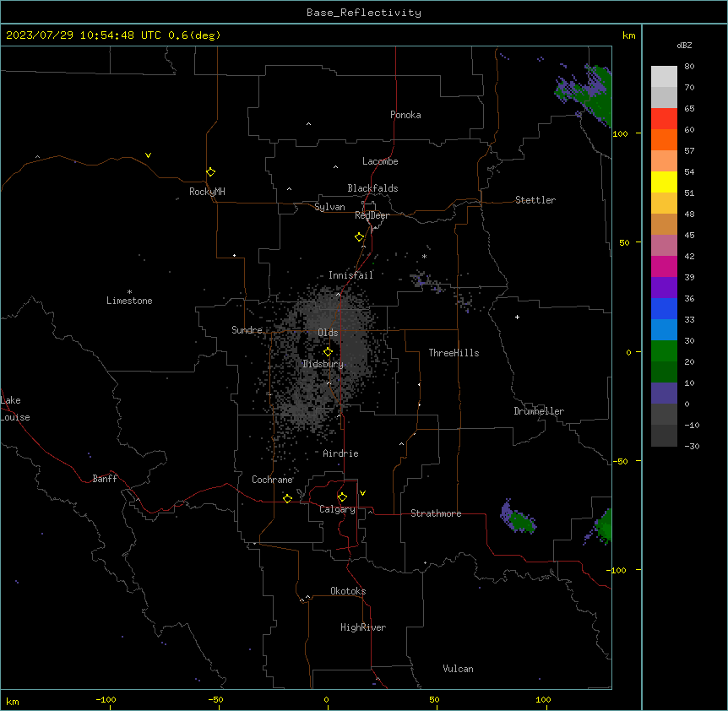The height and width of the screenshot is (711, 728).
Task: Click the Lake Louise label
Action: pos(15,409)
